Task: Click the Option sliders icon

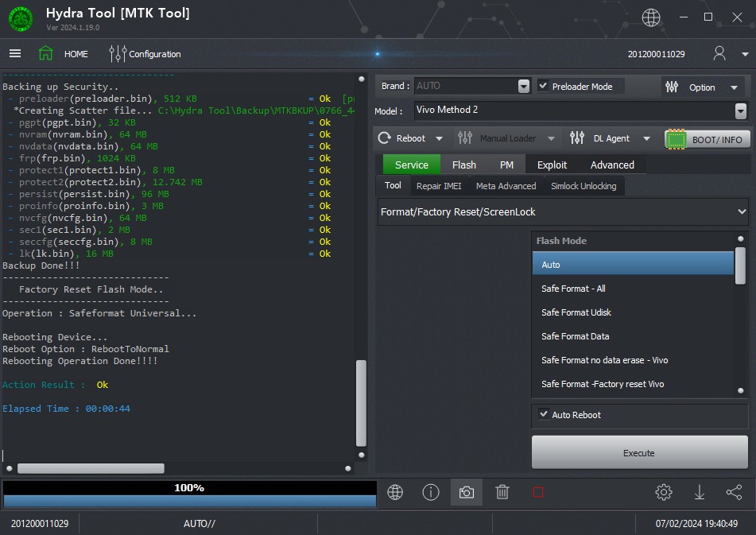Action: click(x=672, y=87)
